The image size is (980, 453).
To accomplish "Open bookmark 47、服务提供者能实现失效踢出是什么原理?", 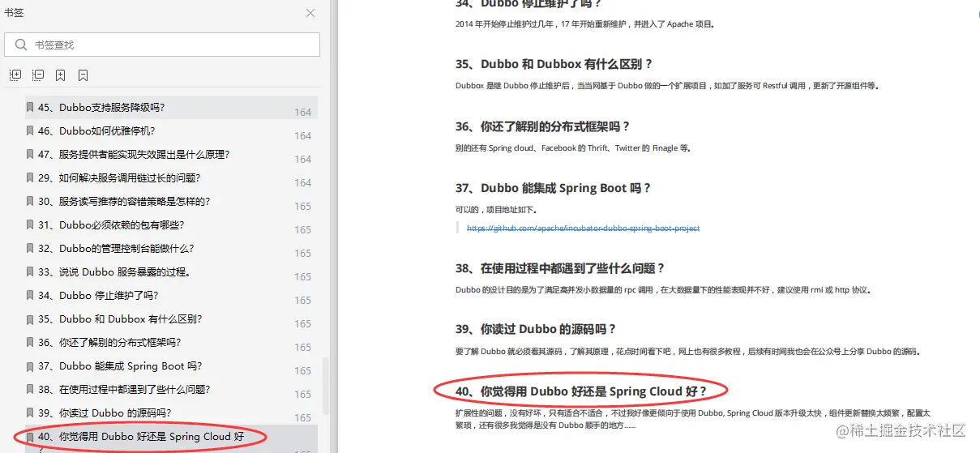I will coord(134,154).
